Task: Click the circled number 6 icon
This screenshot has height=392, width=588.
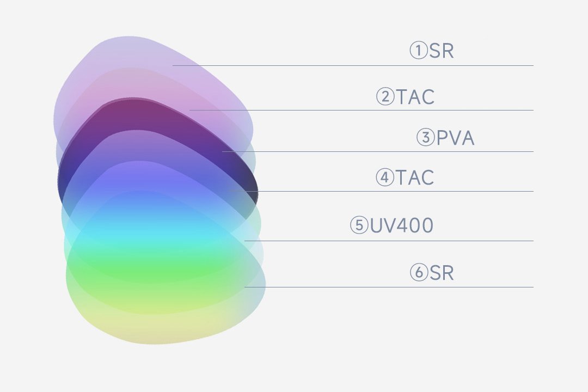Action: click(418, 273)
